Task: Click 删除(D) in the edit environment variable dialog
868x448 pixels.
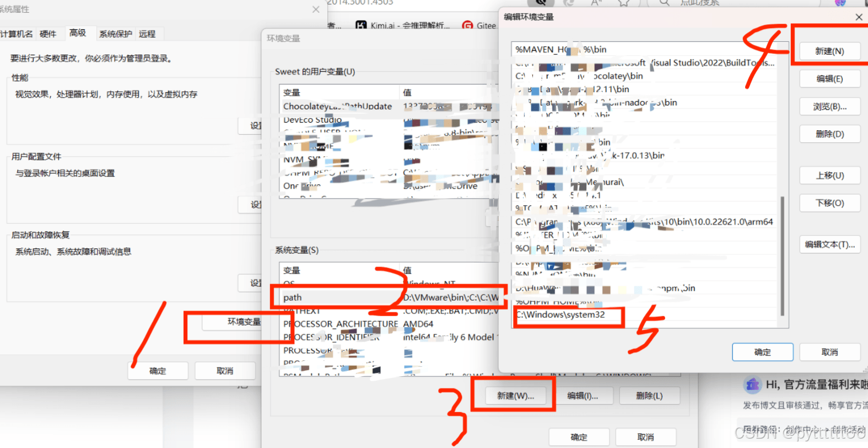Action: point(829,134)
